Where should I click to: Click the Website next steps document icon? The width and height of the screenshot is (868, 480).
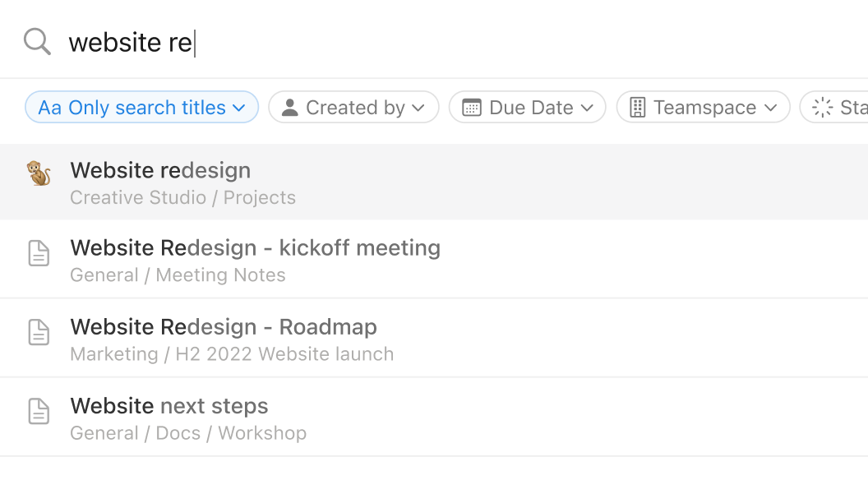click(x=39, y=412)
